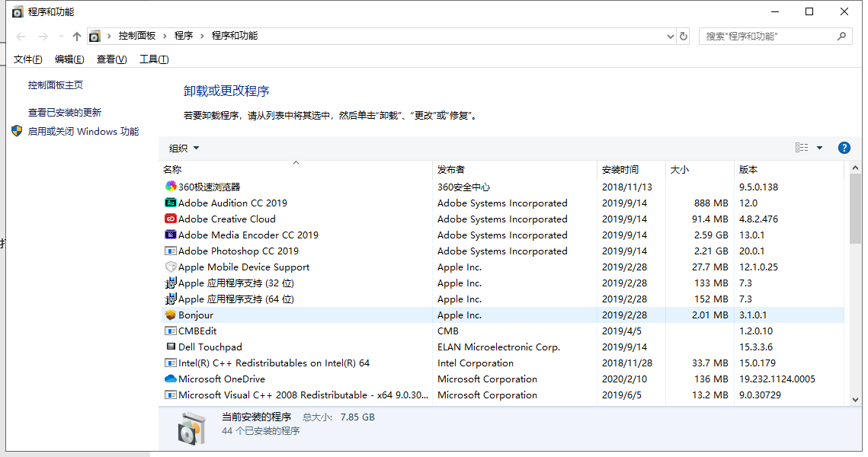Click the size value 888 MB
The height and width of the screenshot is (457, 868).
click(711, 203)
